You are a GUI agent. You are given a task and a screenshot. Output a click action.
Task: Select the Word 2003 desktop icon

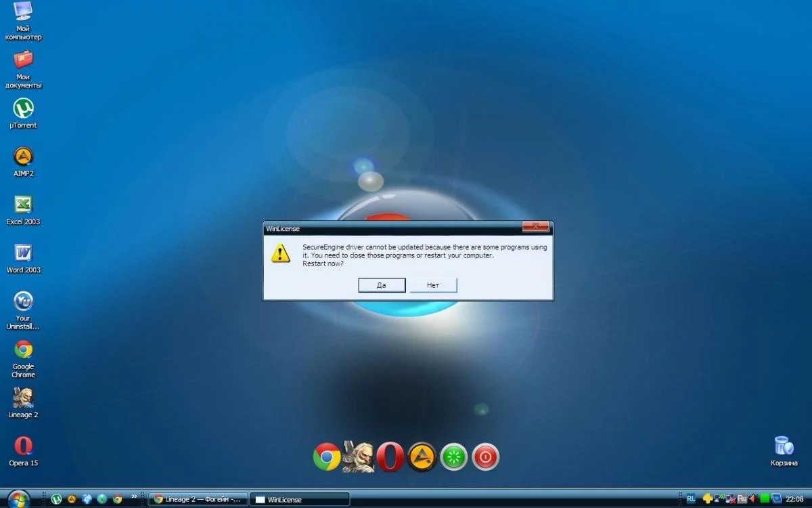pyautogui.click(x=23, y=258)
